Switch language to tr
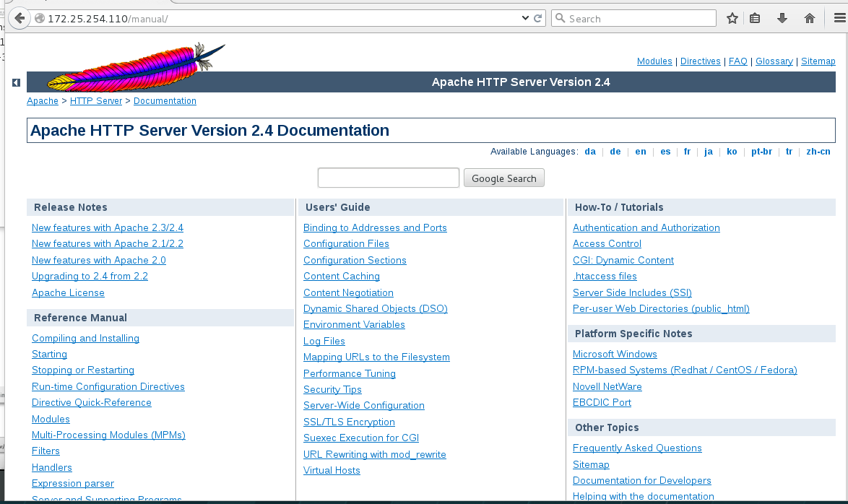848x504 pixels. pyautogui.click(x=789, y=152)
